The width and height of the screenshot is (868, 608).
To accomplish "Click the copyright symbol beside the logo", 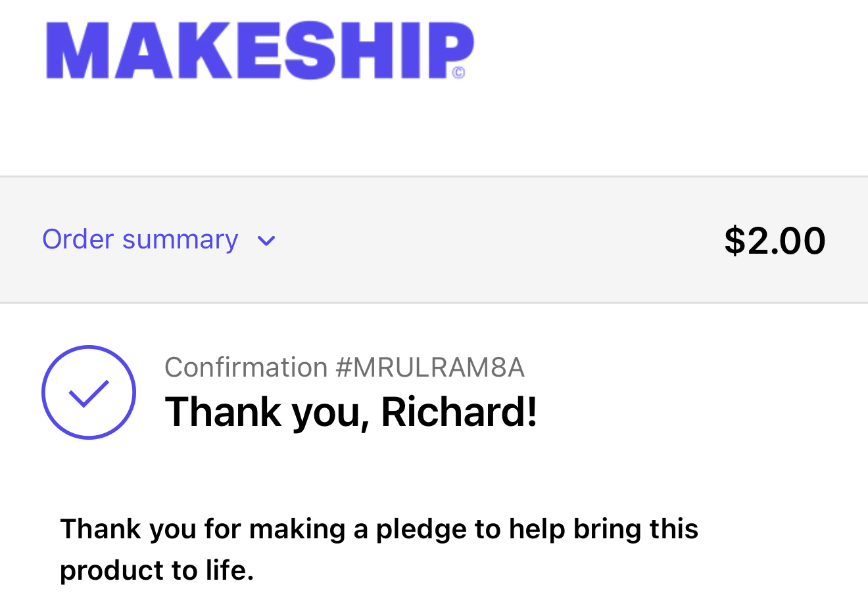I will (x=459, y=72).
